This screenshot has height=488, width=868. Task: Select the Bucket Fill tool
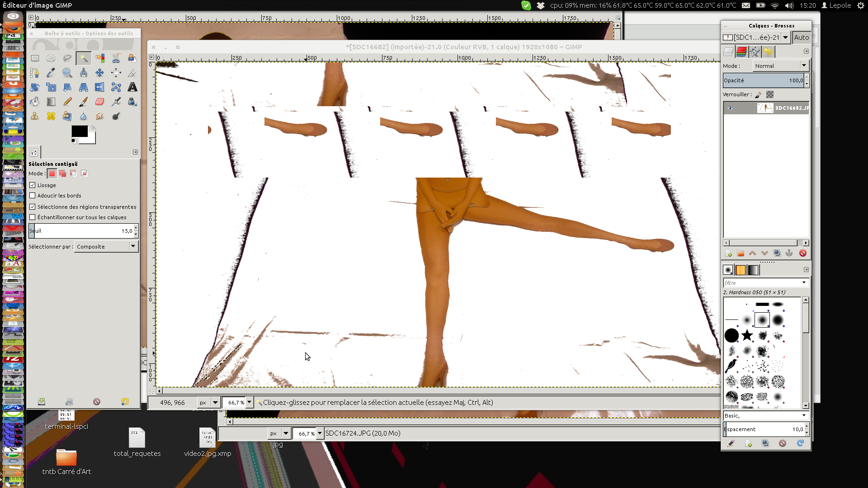35,102
